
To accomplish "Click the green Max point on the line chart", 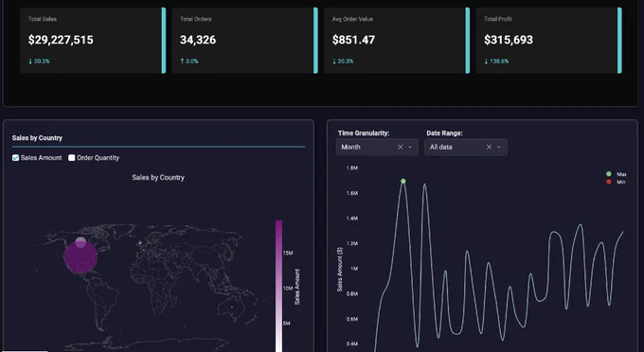I will pyautogui.click(x=403, y=181).
